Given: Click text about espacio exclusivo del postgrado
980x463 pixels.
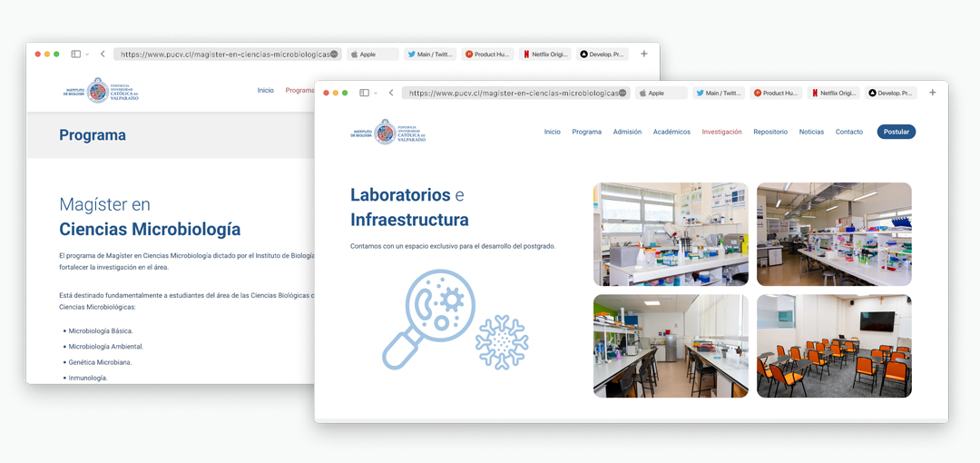Looking at the screenshot, I should point(453,246).
